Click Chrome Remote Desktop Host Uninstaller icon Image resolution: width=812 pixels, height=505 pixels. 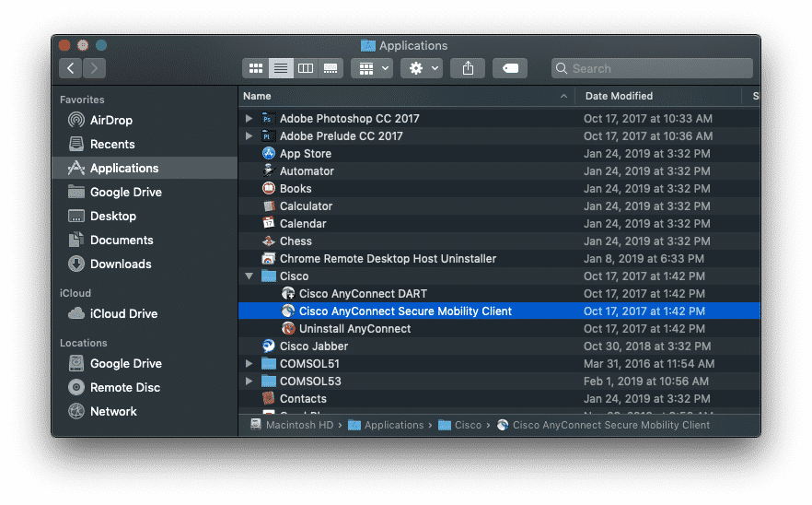point(268,259)
